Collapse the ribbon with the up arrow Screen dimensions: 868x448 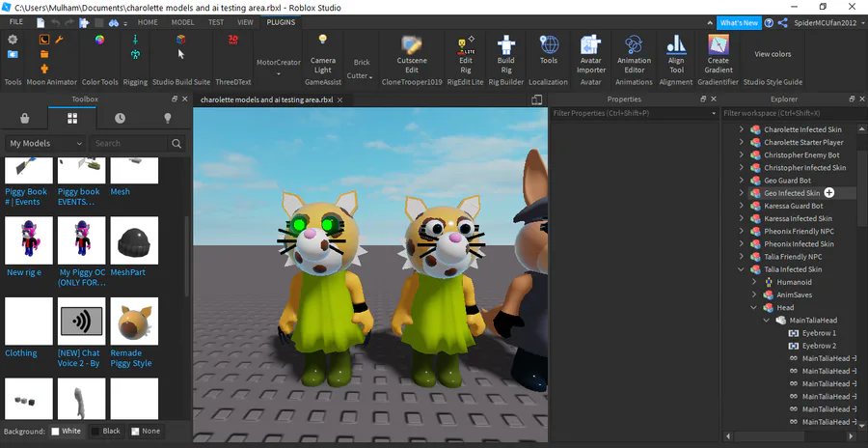click(710, 23)
